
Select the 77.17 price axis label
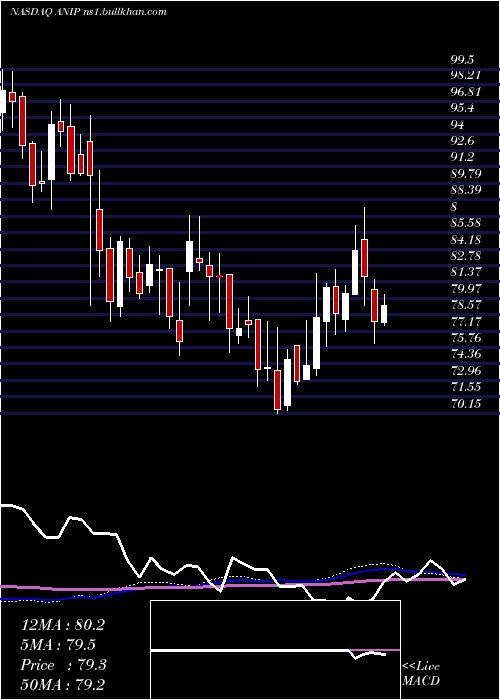(x=465, y=321)
